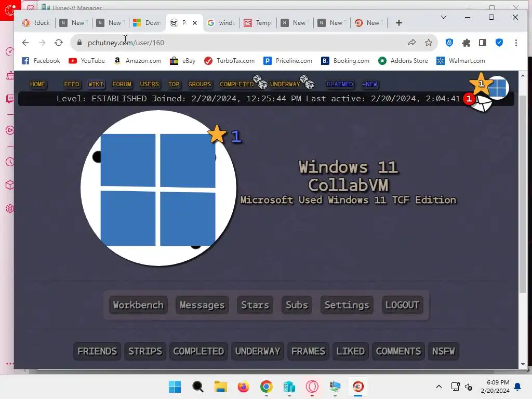Close the active pchutney tab
The height and width of the screenshot is (399, 532).
point(195,23)
